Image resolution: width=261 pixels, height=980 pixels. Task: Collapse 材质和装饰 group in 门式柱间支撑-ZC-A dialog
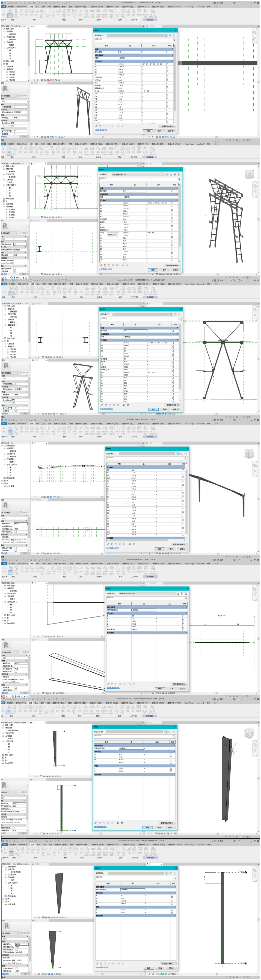pos(177,194)
